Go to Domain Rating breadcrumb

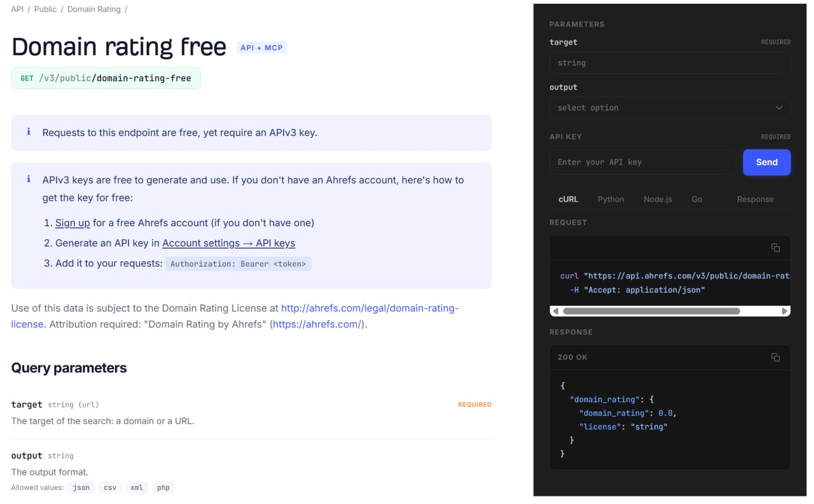click(x=93, y=10)
